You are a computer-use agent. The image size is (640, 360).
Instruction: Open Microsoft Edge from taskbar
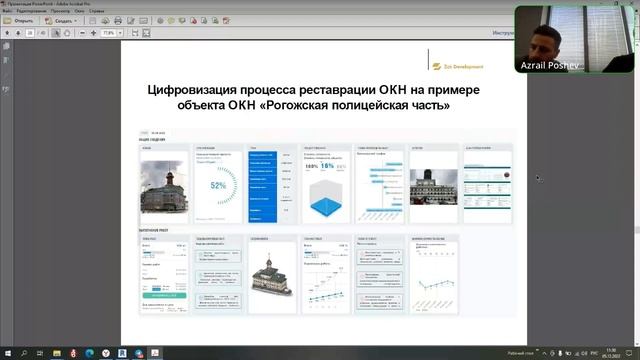pyautogui.click(x=89, y=353)
